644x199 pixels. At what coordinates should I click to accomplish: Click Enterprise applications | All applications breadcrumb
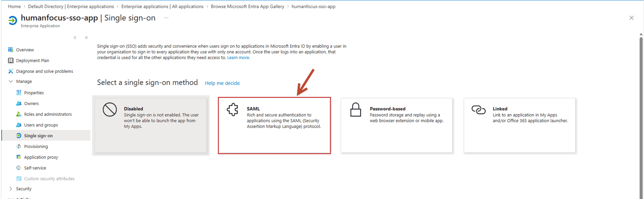(163, 7)
